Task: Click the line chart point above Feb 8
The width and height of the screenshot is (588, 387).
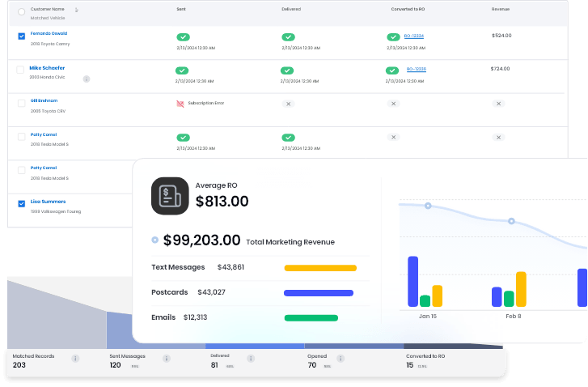Action: (x=511, y=221)
